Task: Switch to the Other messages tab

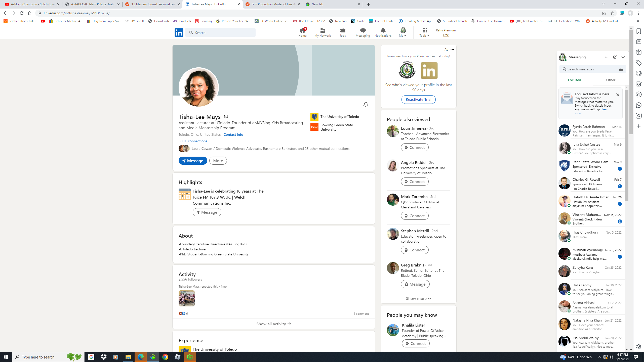Action: [611, 80]
